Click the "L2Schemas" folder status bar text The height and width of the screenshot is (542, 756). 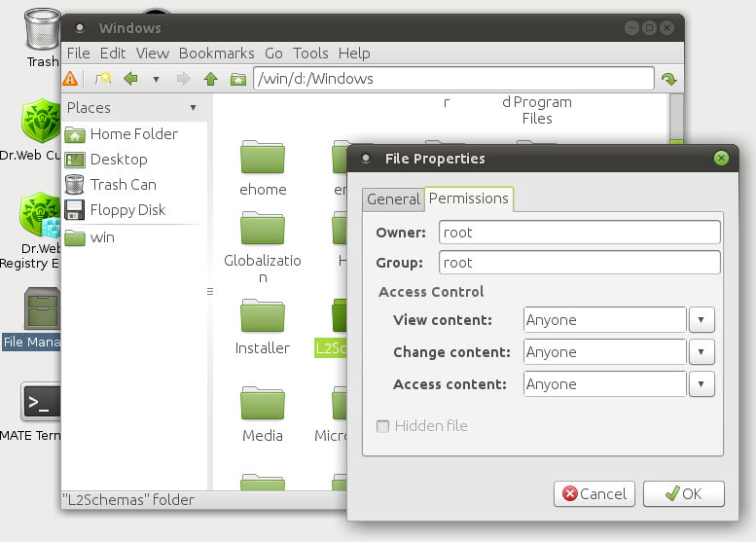pyautogui.click(x=128, y=500)
